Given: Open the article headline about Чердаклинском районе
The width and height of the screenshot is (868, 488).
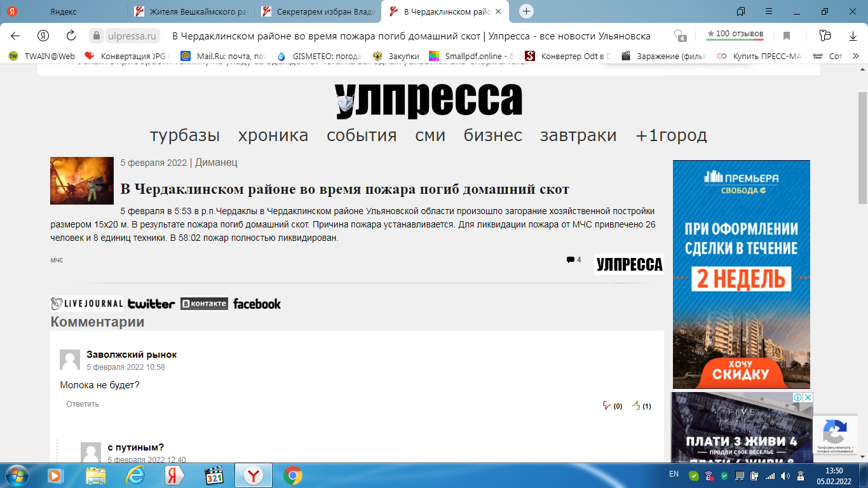Looking at the screenshot, I should pyautogui.click(x=345, y=189).
